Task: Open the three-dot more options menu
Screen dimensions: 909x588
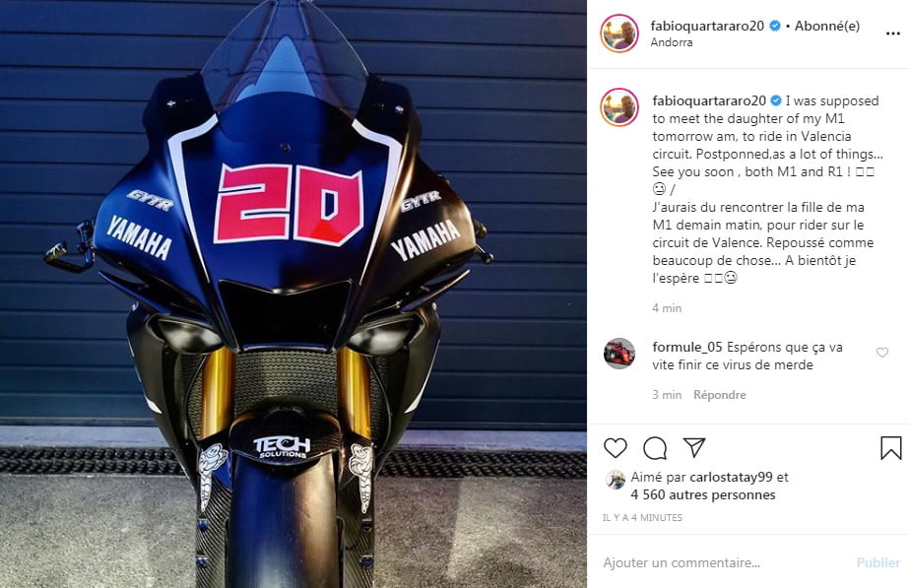Action: 893,33
